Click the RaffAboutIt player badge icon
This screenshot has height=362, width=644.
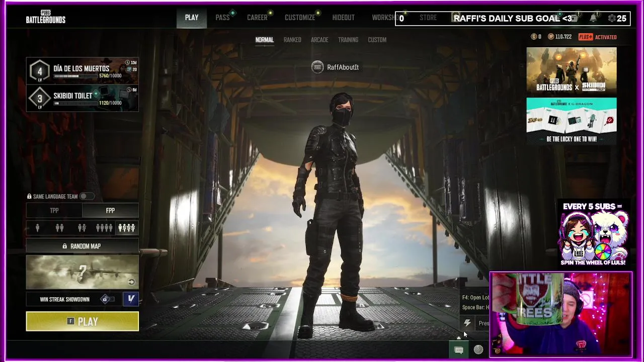pos(317,67)
